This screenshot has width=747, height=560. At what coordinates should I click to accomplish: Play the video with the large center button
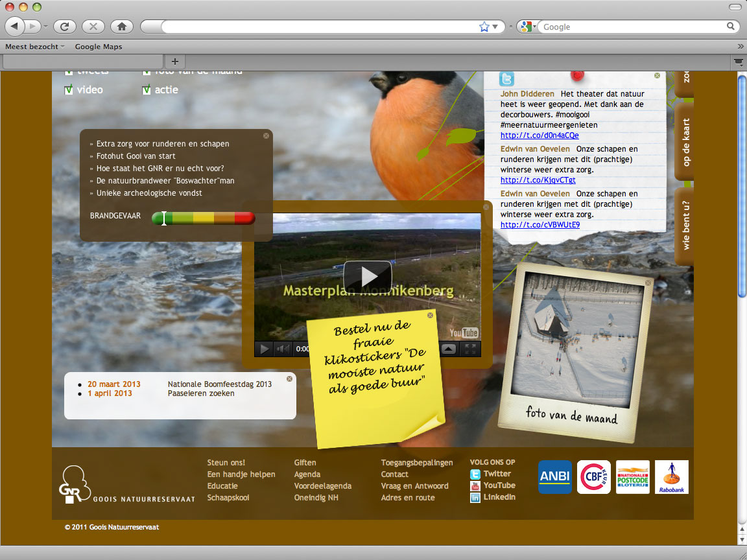[x=367, y=275]
